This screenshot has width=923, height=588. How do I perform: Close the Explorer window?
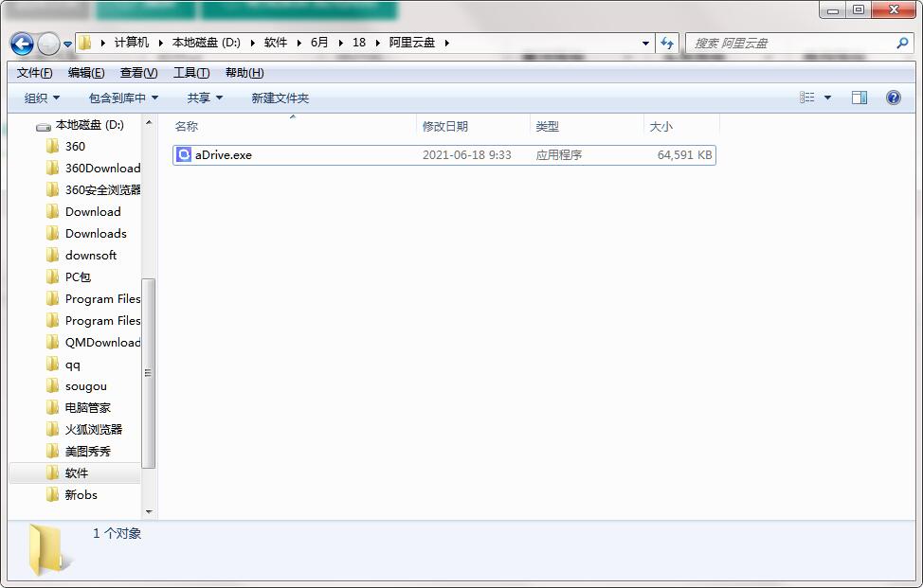[894, 10]
